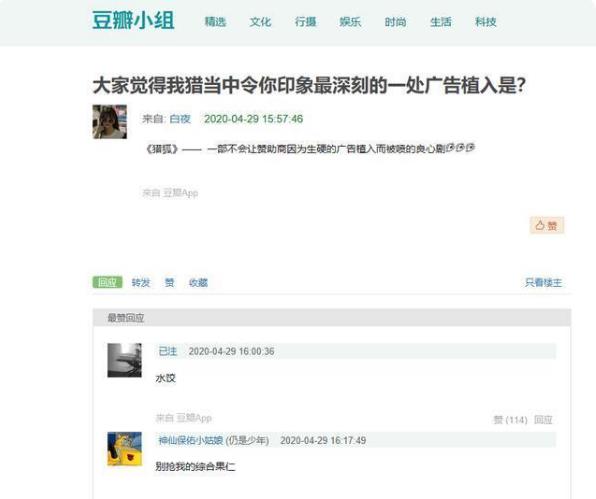Open 已注's grayscale avatar
The width and height of the screenshot is (596, 499).
125,360
